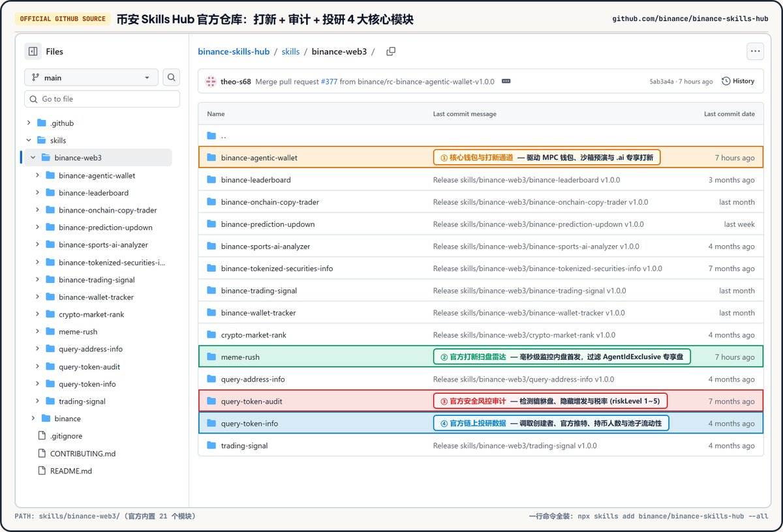Open the three-dot more options menu
The height and width of the screenshot is (532, 783).
pyautogui.click(x=756, y=51)
